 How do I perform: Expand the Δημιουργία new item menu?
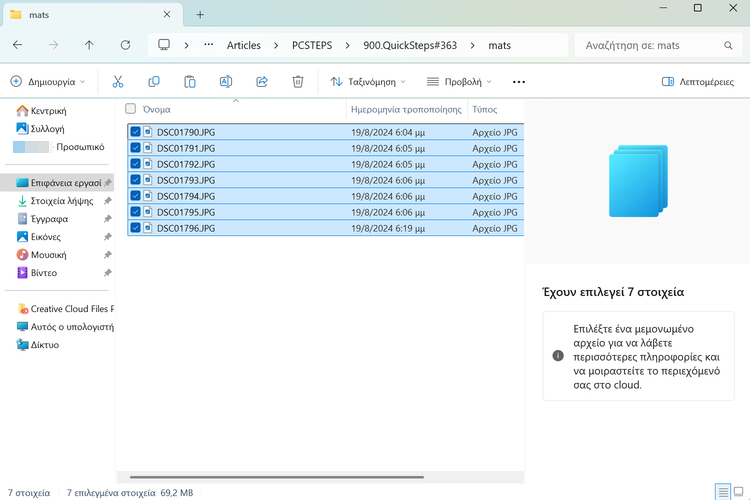pyautogui.click(x=47, y=82)
